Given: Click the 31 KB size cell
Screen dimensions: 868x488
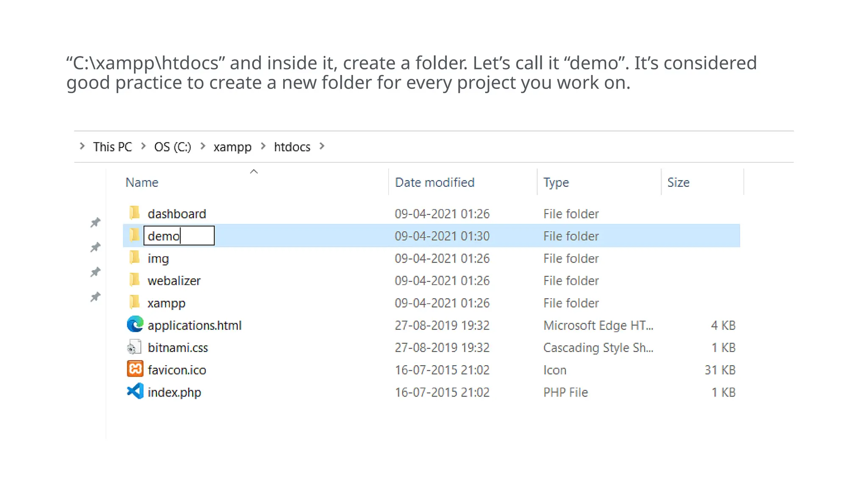Looking at the screenshot, I should tap(720, 370).
